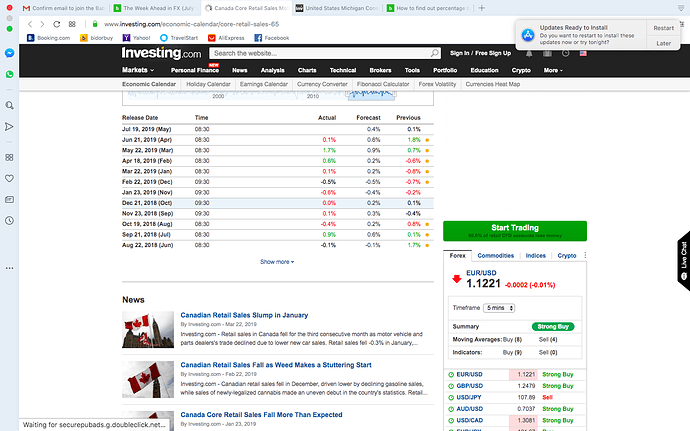Viewport: 690px width, 431px height.
Task: Click the Start Trading button
Action: pos(515,231)
